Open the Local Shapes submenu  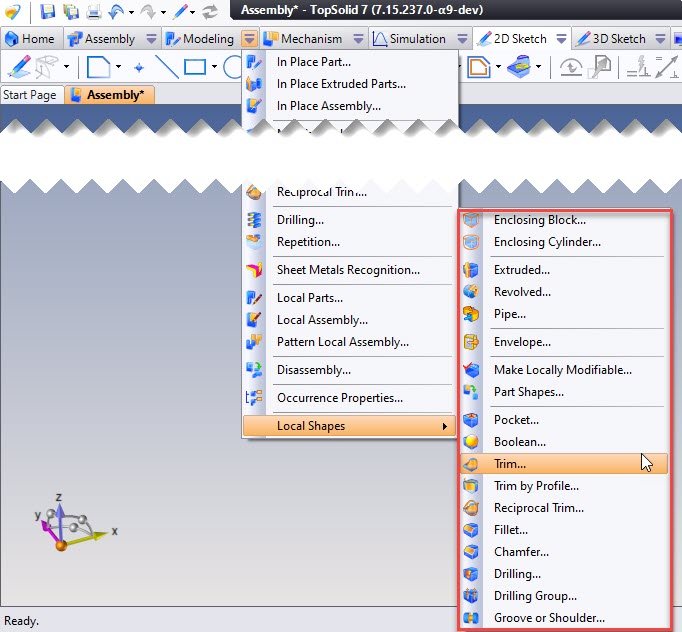point(349,426)
